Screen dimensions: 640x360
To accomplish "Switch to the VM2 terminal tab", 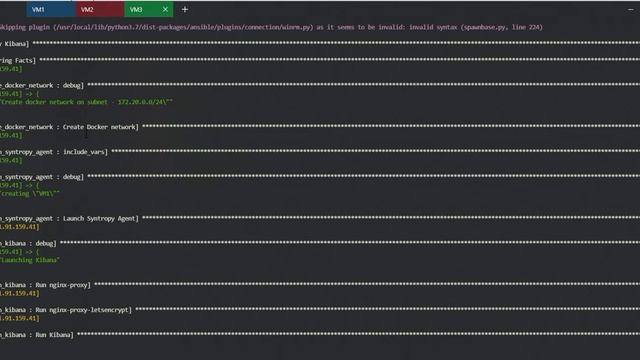I will pos(100,9).
